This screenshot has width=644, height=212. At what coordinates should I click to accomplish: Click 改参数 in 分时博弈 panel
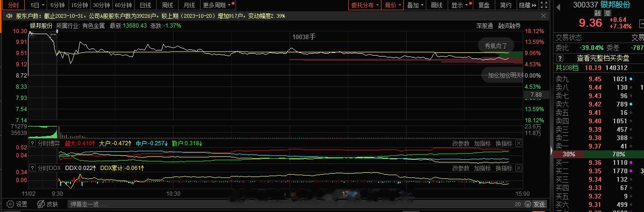tap(461, 143)
